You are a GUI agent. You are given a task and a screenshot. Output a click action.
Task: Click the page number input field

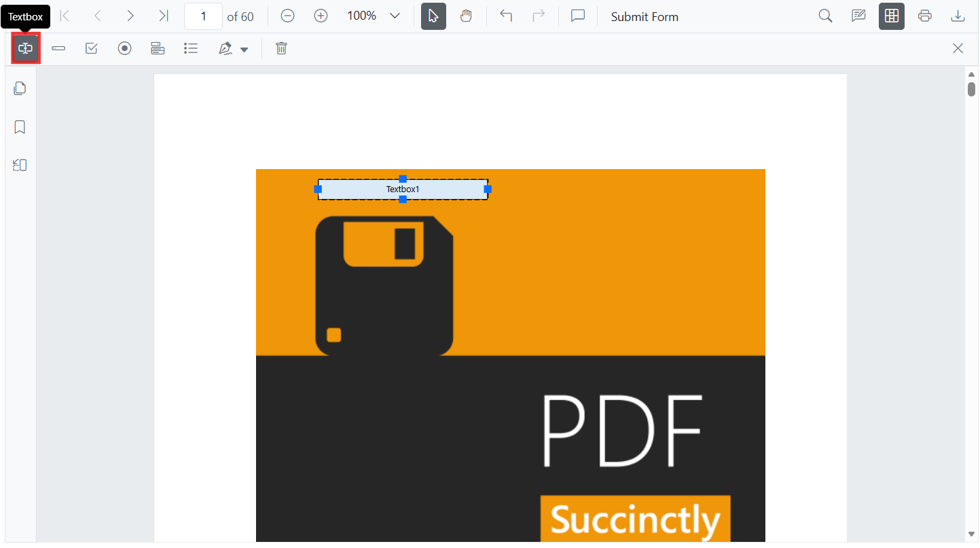(x=203, y=16)
